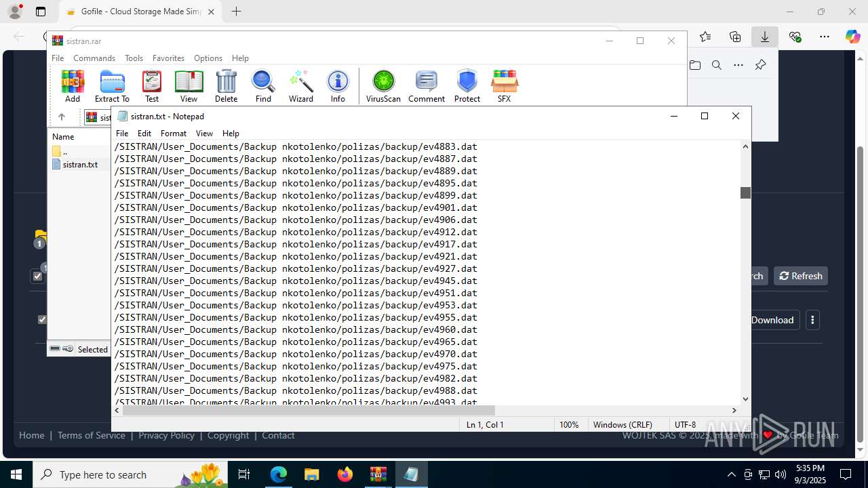Show hidden system tray icons
The height and width of the screenshot is (488, 868).
pyautogui.click(x=731, y=474)
